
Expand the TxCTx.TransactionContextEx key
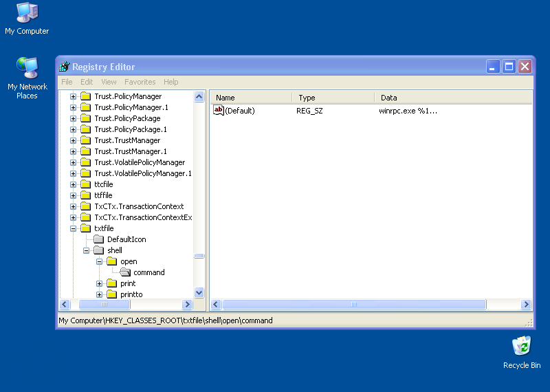pyautogui.click(x=73, y=217)
